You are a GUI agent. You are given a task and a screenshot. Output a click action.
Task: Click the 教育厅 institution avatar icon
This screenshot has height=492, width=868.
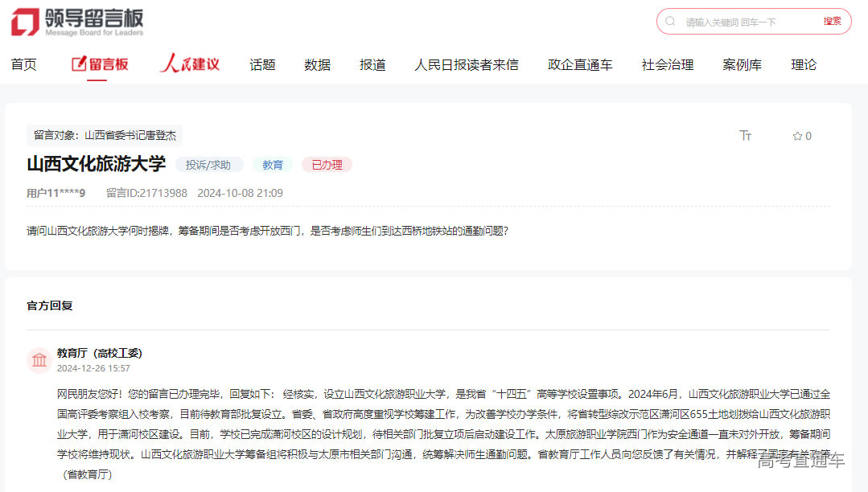point(39,360)
